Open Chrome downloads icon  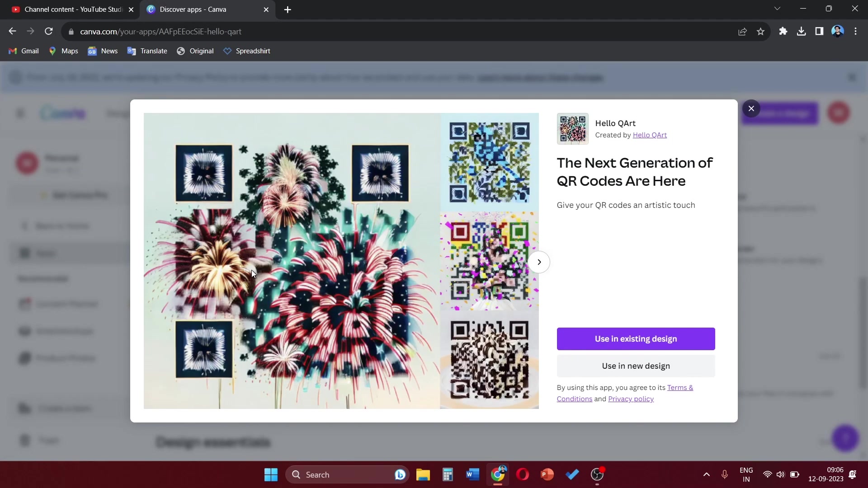pos(801,31)
